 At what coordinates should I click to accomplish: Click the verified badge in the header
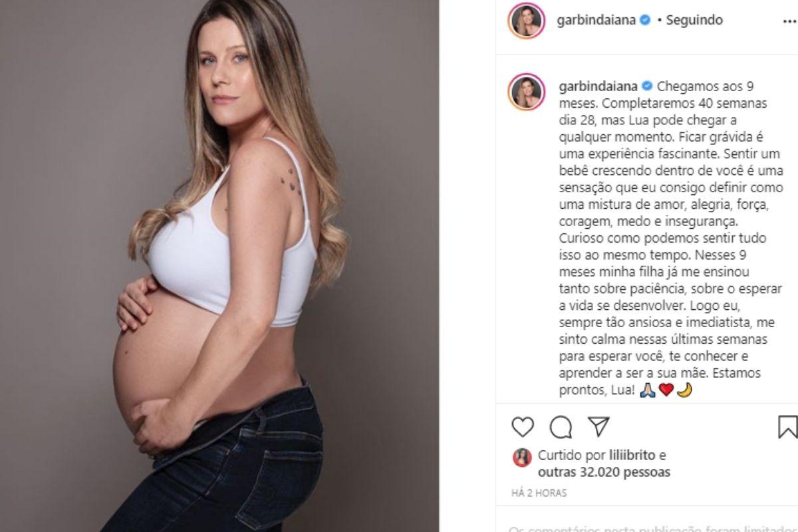(645, 20)
